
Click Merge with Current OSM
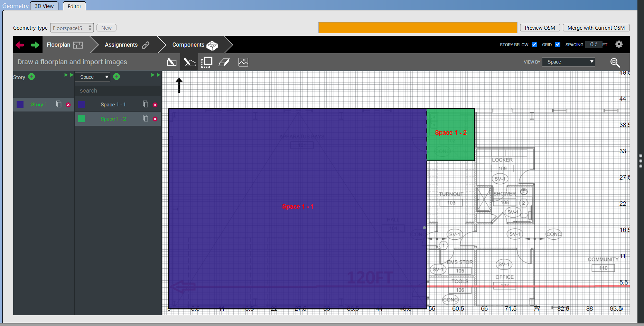(x=596, y=28)
